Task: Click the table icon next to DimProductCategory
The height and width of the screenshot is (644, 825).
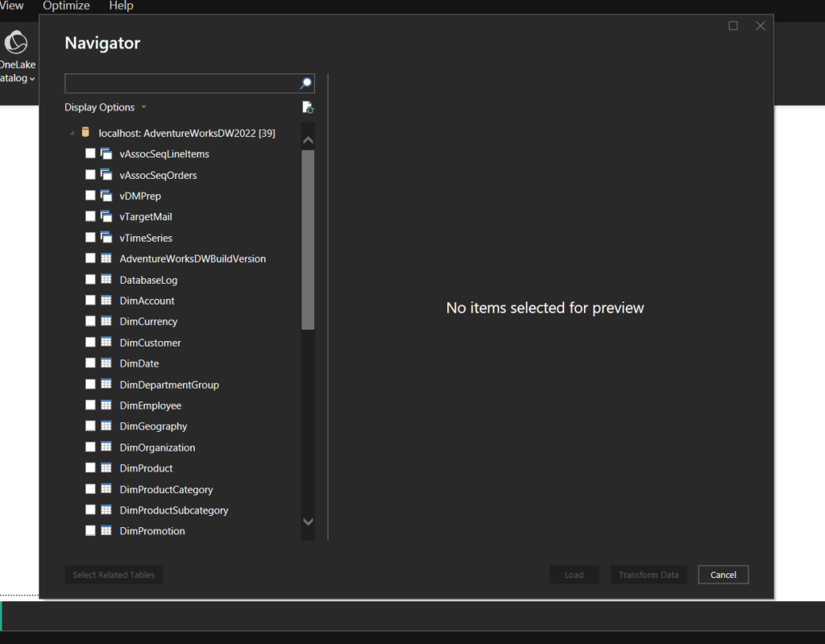Action: (106, 488)
